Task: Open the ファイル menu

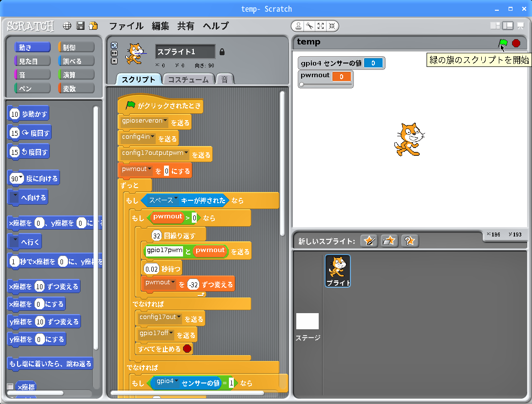Action: point(126,26)
